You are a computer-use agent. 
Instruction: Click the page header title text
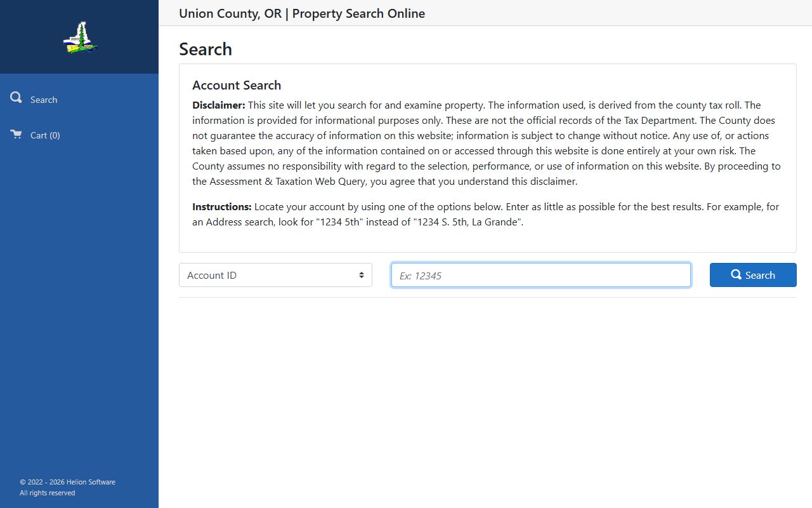point(302,13)
